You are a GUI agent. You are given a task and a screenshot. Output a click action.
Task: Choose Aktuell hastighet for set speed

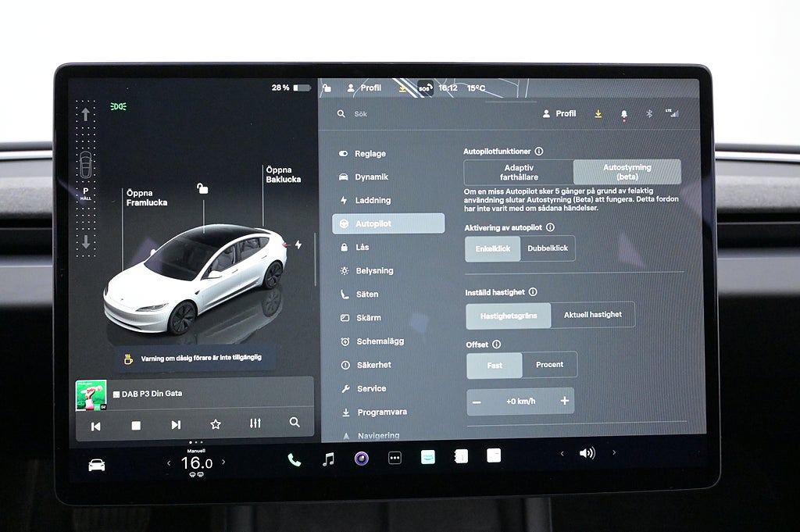click(592, 315)
